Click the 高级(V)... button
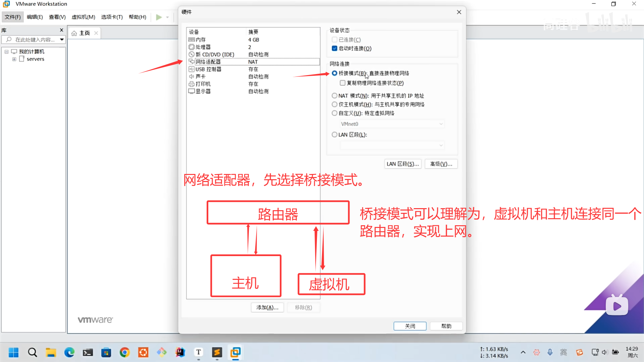This screenshot has width=644, height=362. point(441,164)
